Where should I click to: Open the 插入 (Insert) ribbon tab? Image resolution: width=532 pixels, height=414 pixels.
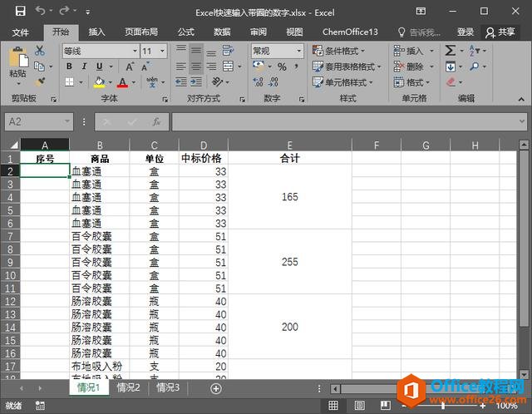click(x=96, y=32)
